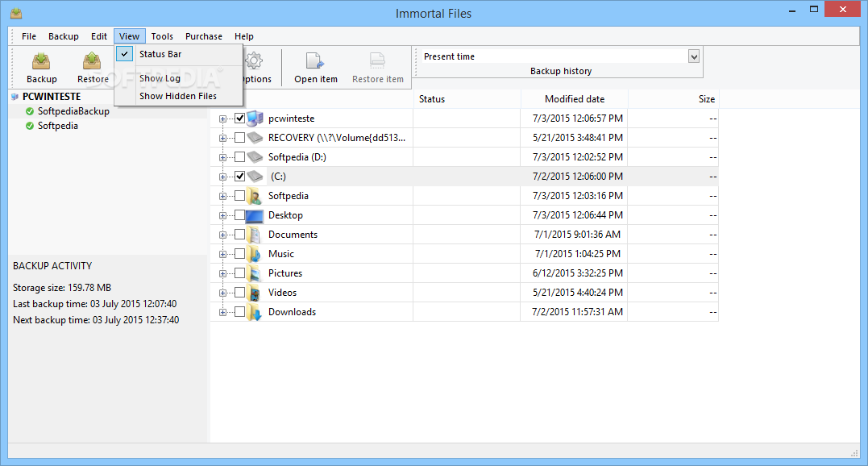Image resolution: width=868 pixels, height=466 pixels.
Task: Click the Immortal Files app icon in title bar
Action: tap(16, 13)
